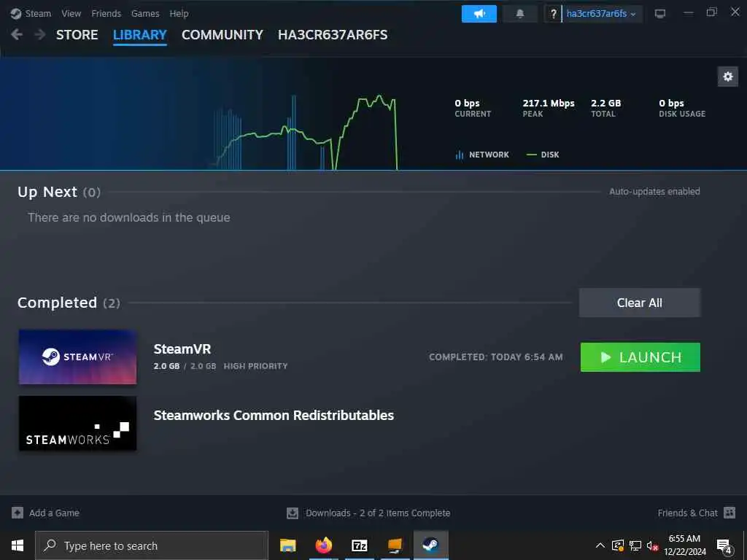Switch to Big Picture mode monitor icon
This screenshot has height=560, width=747.
pos(659,14)
